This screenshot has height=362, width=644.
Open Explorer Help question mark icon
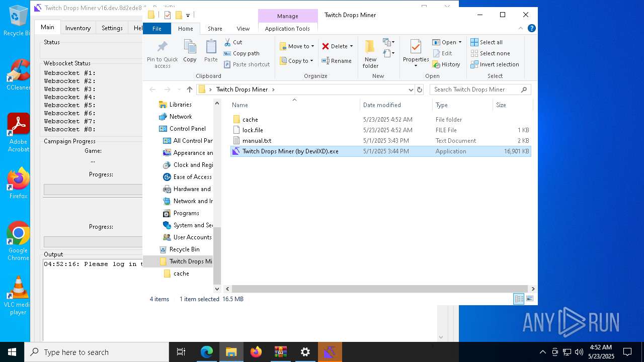point(531,28)
